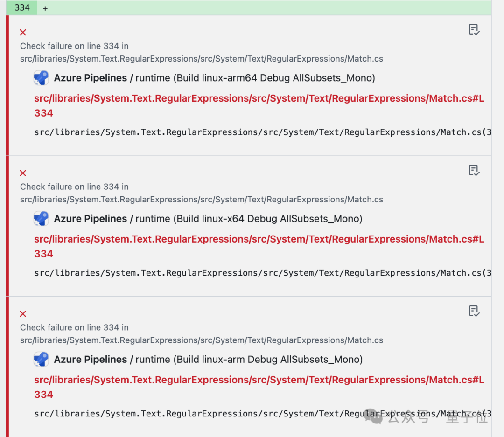504x437 pixels.
Task: Click Azure Pipelines runtime Build linux-arm64 title
Action: 214,78
